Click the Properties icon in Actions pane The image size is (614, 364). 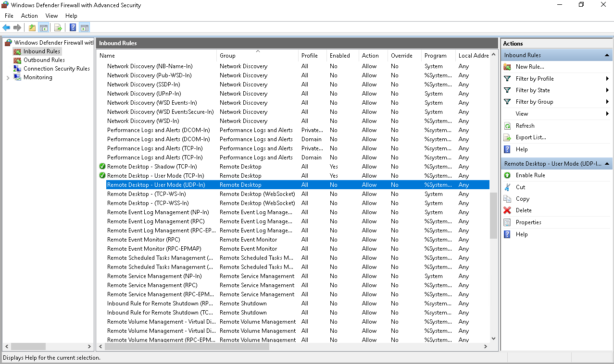(507, 222)
